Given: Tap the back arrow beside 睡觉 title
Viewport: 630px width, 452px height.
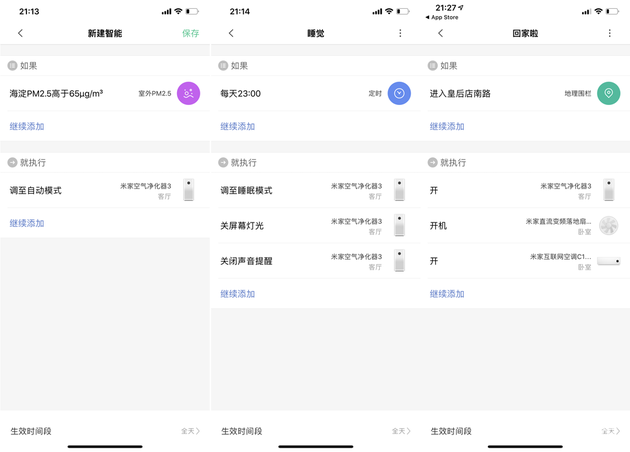Looking at the screenshot, I should click(x=231, y=33).
